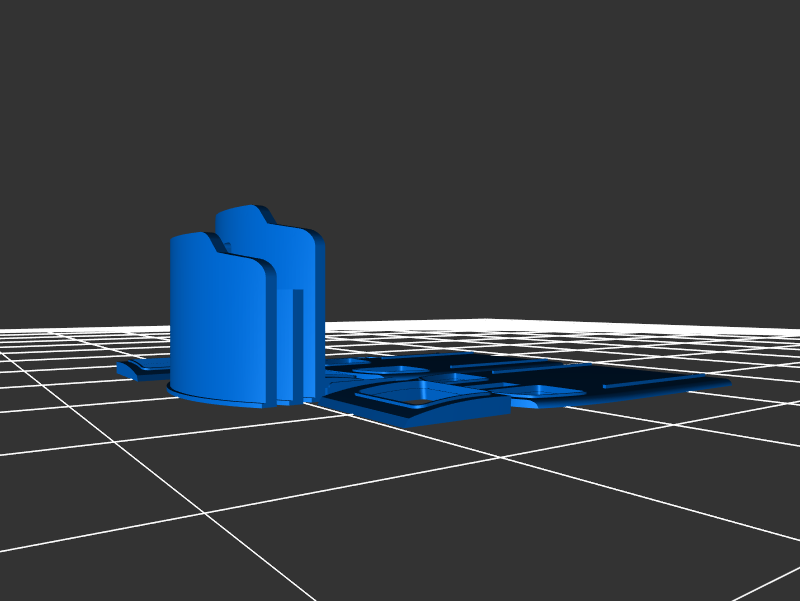The height and width of the screenshot is (601, 800).
Task: Click the tall front cylindrical upright of the model
Action: click(215, 320)
